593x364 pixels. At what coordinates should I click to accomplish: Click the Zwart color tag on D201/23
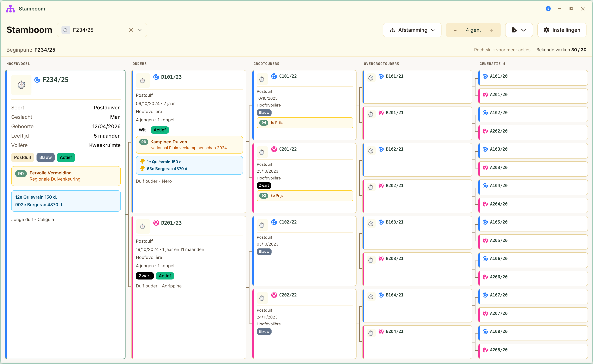click(145, 276)
